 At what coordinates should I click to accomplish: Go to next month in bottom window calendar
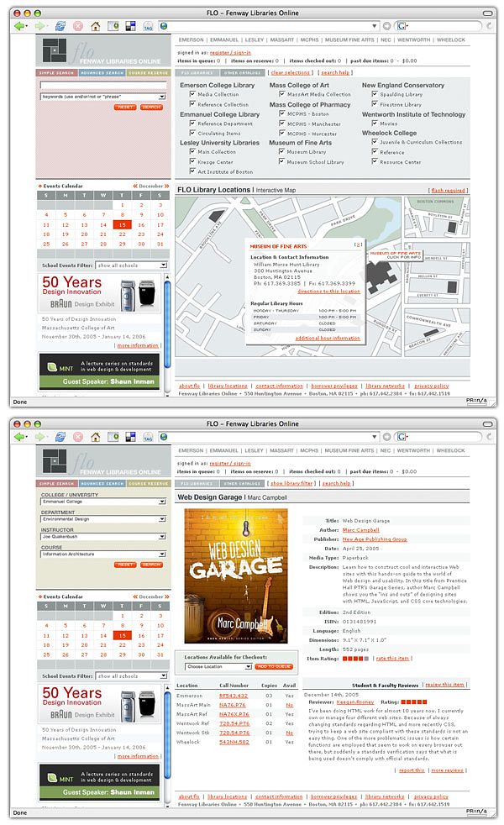(167, 596)
